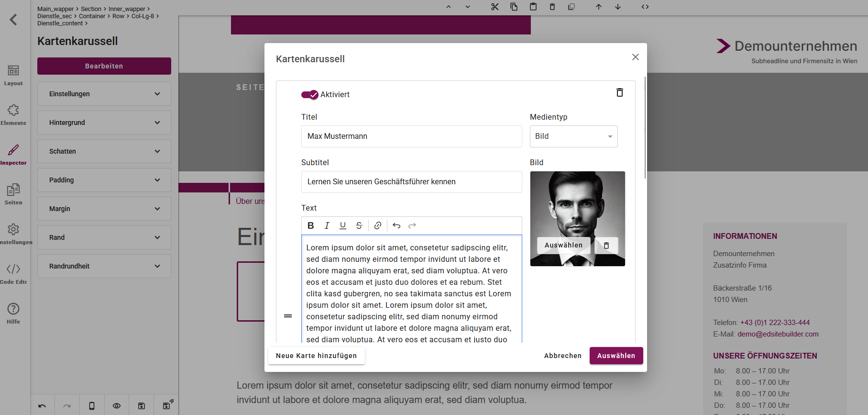868x415 pixels.
Task: Expand the Hintergrund section
Action: pos(104,123)
